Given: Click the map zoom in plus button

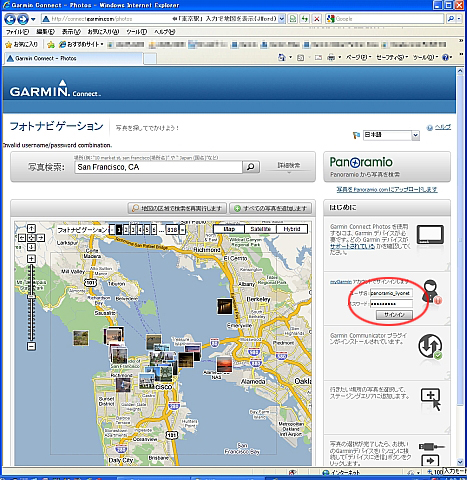Looking at the screenshot, I should point(31,259).
